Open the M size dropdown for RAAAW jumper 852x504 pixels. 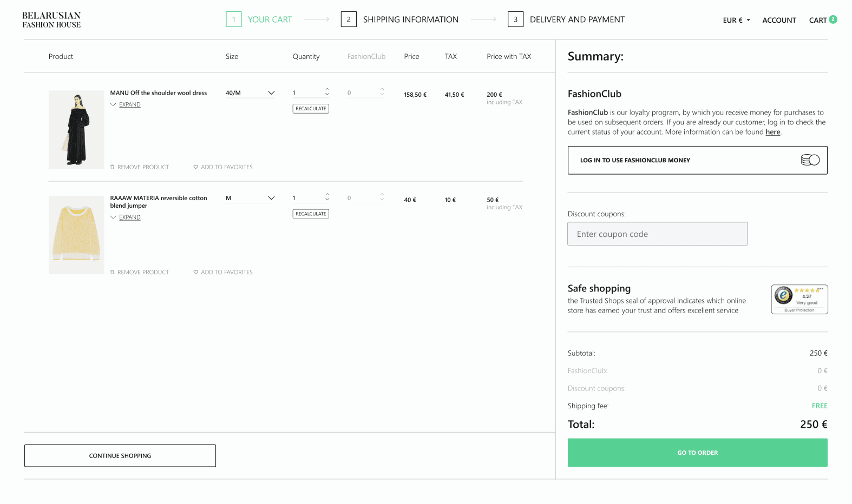(x=250, y=198)
